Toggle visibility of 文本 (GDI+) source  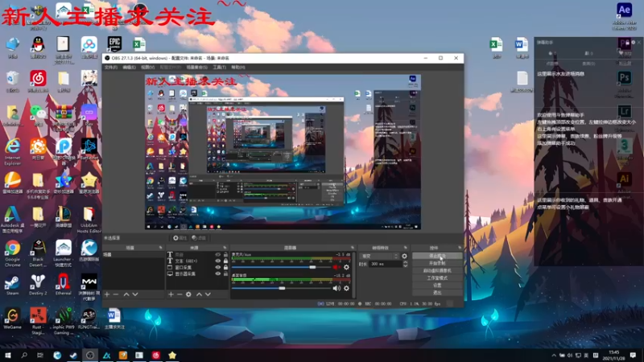(218, 261)
